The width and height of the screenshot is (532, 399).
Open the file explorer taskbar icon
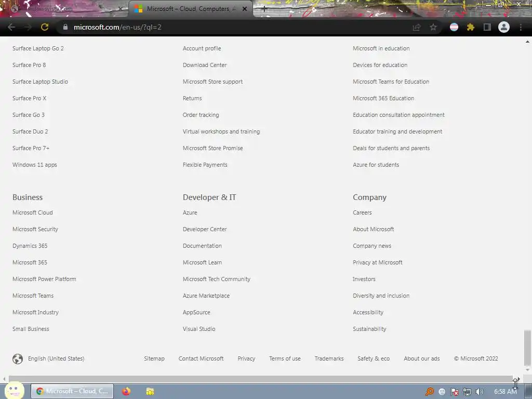coord(150,391)
